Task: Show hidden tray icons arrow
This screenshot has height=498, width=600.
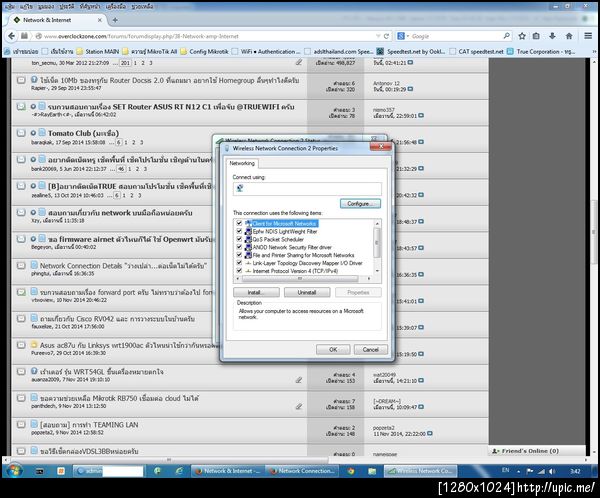Action: [518, 471]
